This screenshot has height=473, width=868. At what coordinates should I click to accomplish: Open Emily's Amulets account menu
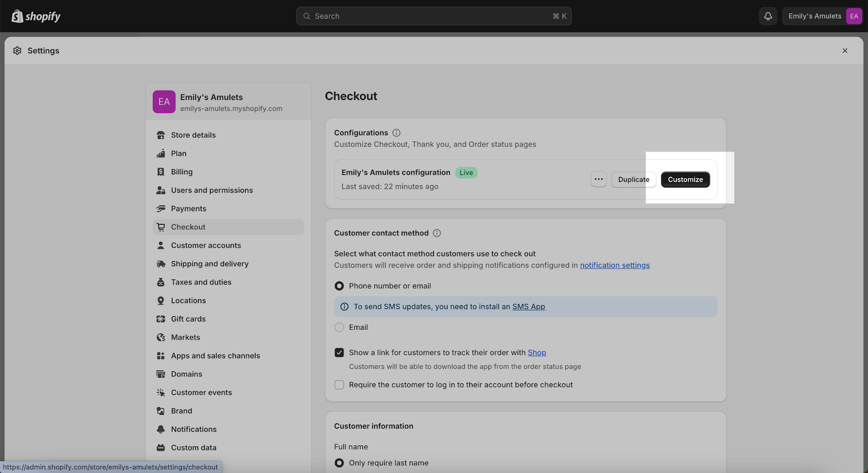821,16
